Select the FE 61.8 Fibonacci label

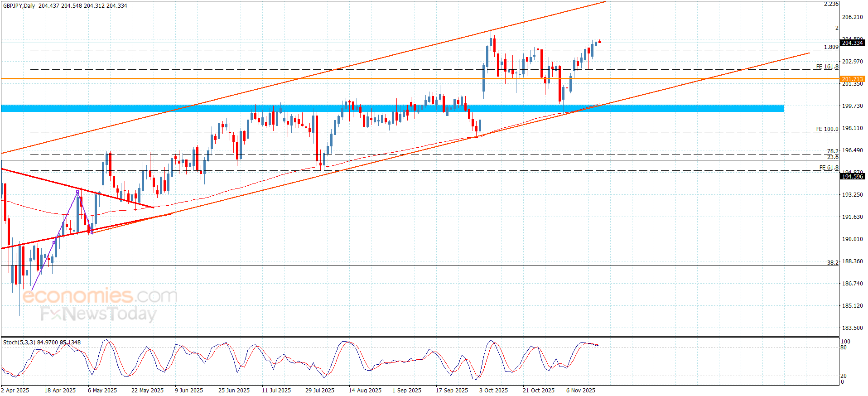[829, 168]
